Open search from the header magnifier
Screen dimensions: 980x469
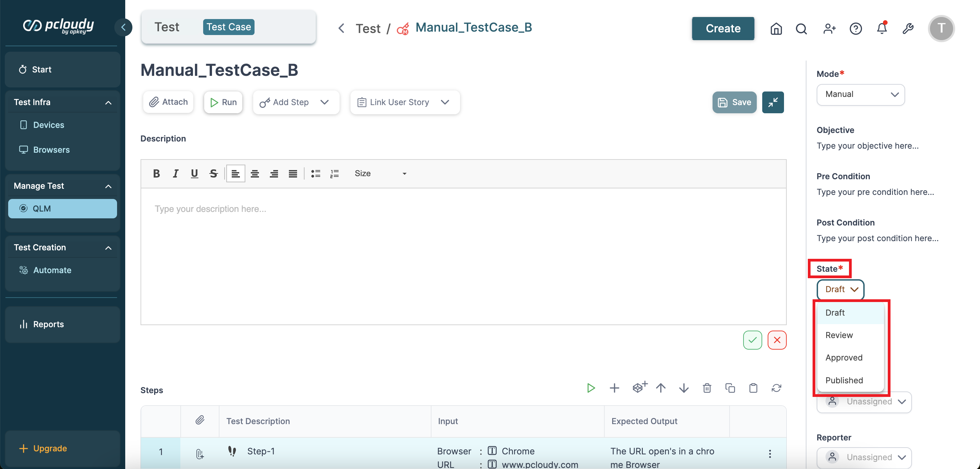(801, 29)
